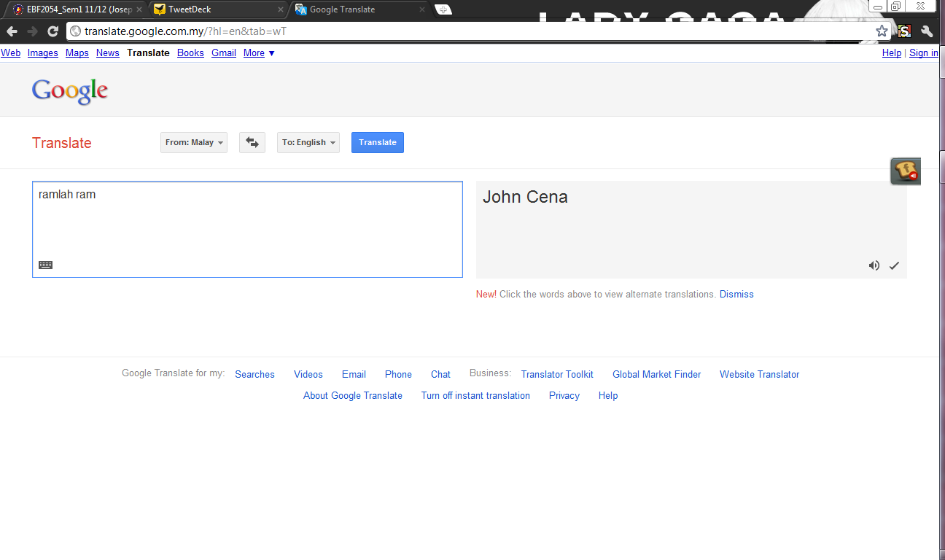This screenshot has width=945, height=560.
Task: Turn off instant translation
Action: coord(475,395)
